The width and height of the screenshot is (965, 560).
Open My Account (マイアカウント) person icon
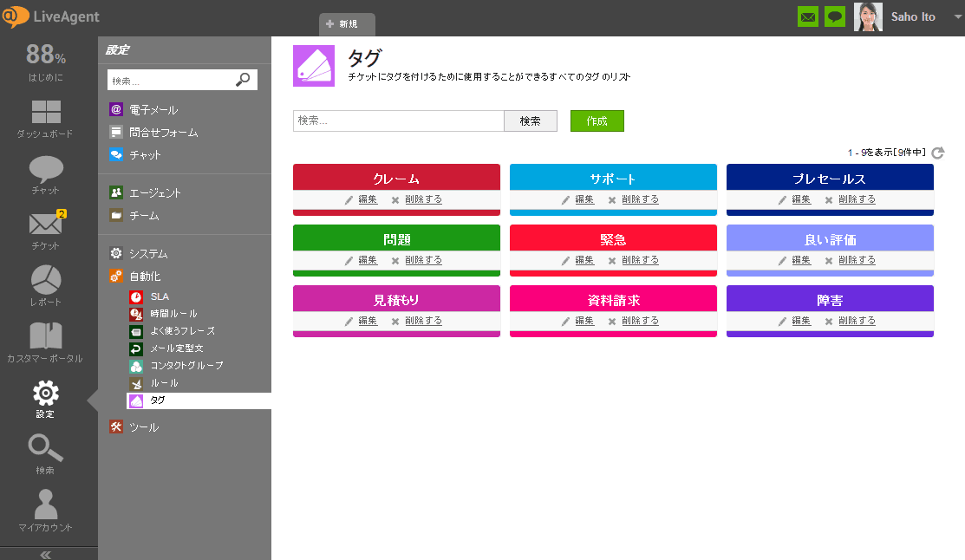[x=46, y=505]
